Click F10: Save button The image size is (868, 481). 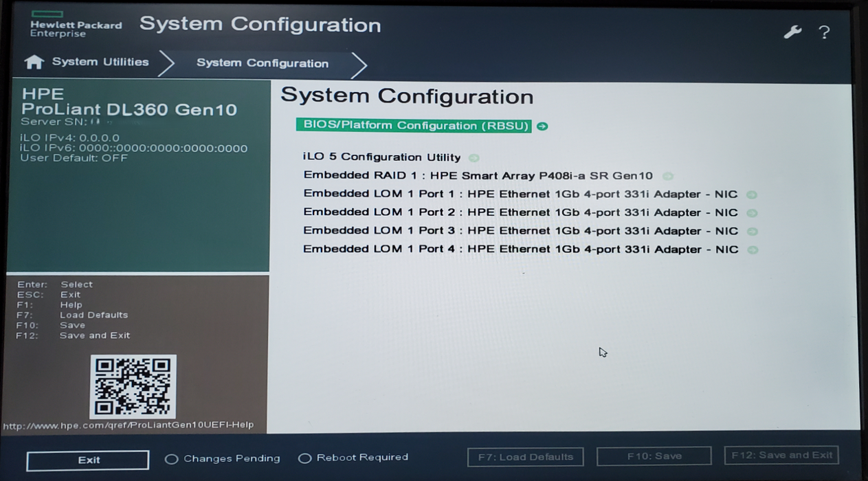654,456
